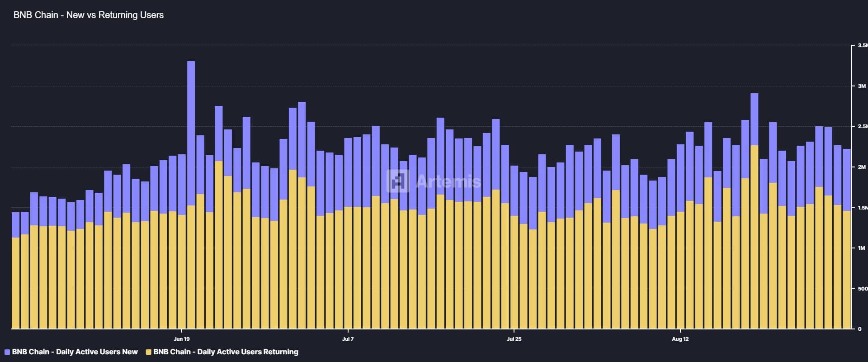The image size is (868, 362).
Task: Click the Artemis watermark logo icon
Action: [x=398, y=181]
